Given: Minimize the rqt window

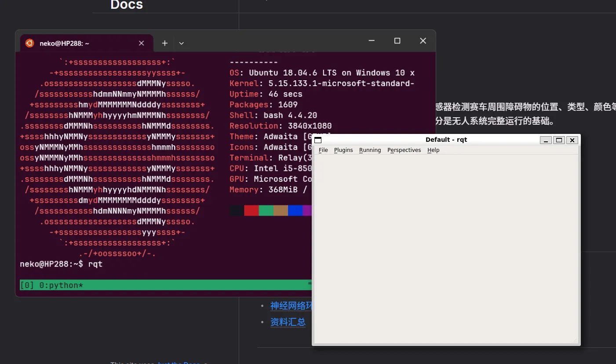Looking at the screenshot, I should pos(546,140).
